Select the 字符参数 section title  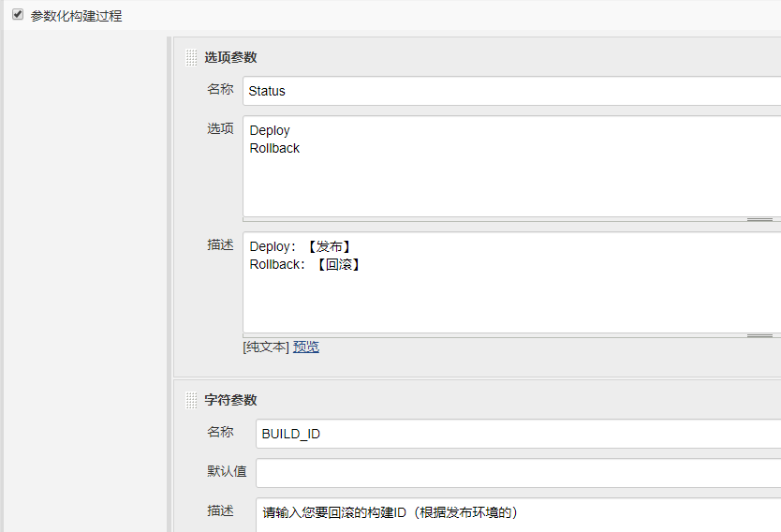pyautogui.click(x=230, y=400)
